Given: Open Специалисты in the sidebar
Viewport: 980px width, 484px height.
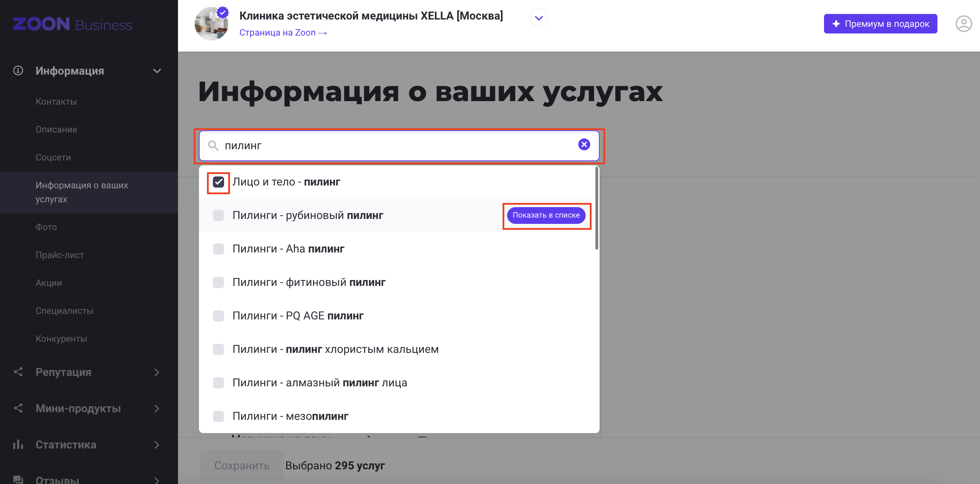Looking at the screenshot, I should [x=64, y=311].
